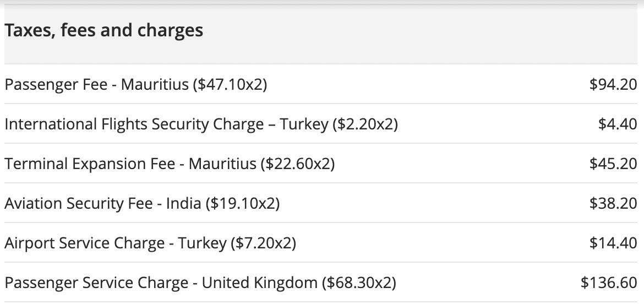Click the ($47.10x2) per-passenger breakdown
Image resolution: width=644 pixels, height=304 pixels.
pyautogui.click(x=230, y=85)
